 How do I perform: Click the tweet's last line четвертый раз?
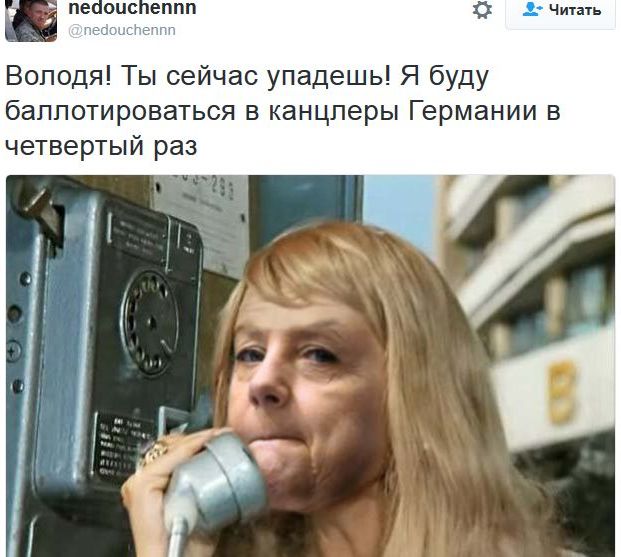tap(101, 146)
